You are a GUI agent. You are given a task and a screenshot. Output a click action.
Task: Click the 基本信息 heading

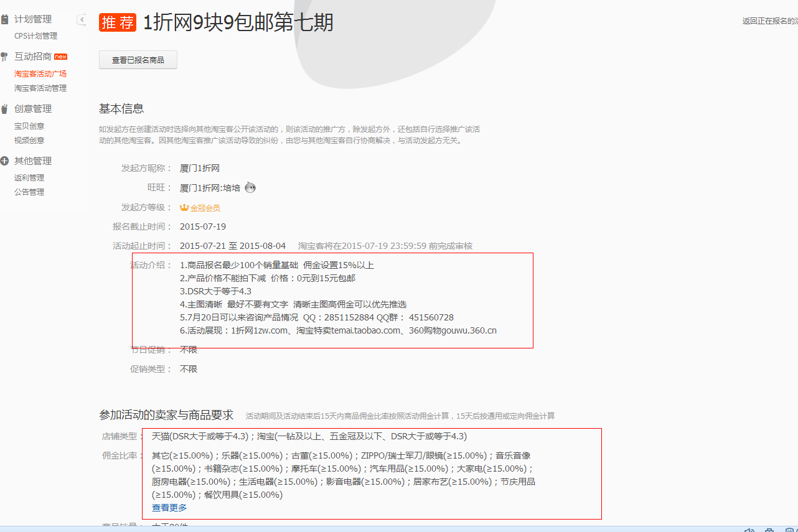[x=121, y=109]
